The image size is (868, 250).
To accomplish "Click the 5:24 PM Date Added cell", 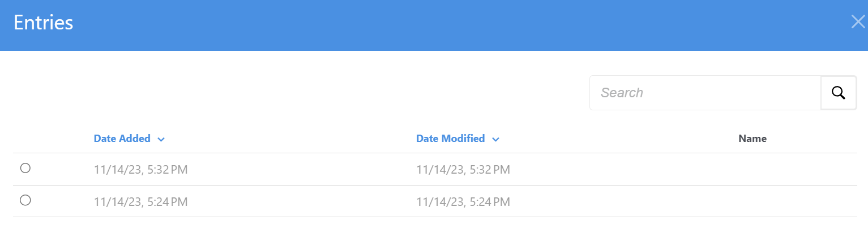I will click(140, 201).
